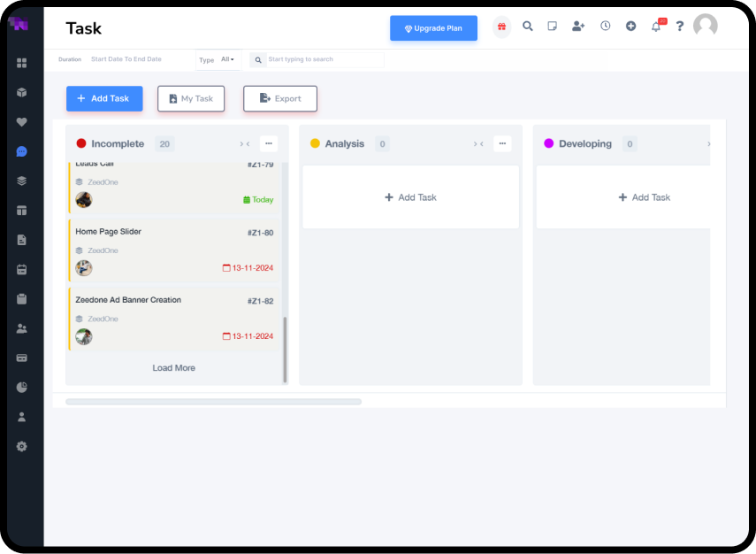756x554 pixels.
Task: Collapse the Analysis column using arrows
Action: pos(478,143)
